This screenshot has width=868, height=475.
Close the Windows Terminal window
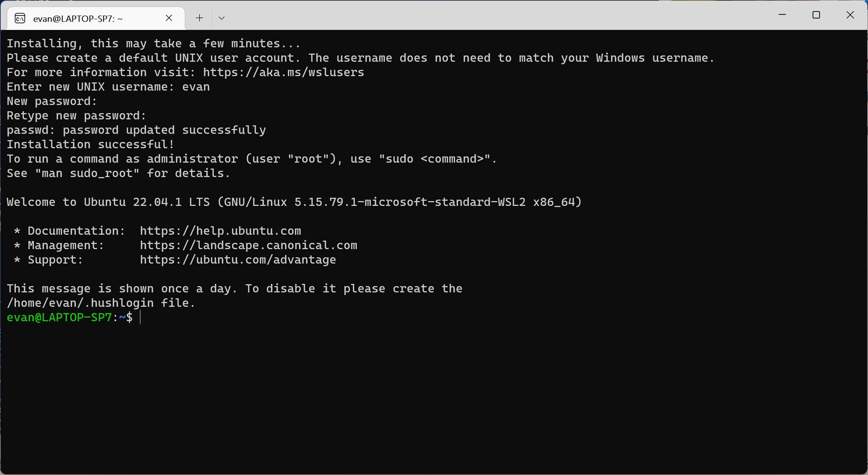[x=850, y=15]
